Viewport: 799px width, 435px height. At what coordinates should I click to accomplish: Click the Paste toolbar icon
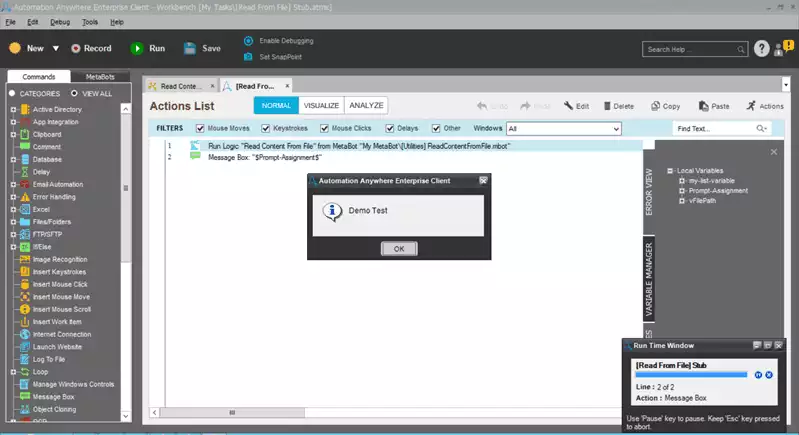point(703,106)
